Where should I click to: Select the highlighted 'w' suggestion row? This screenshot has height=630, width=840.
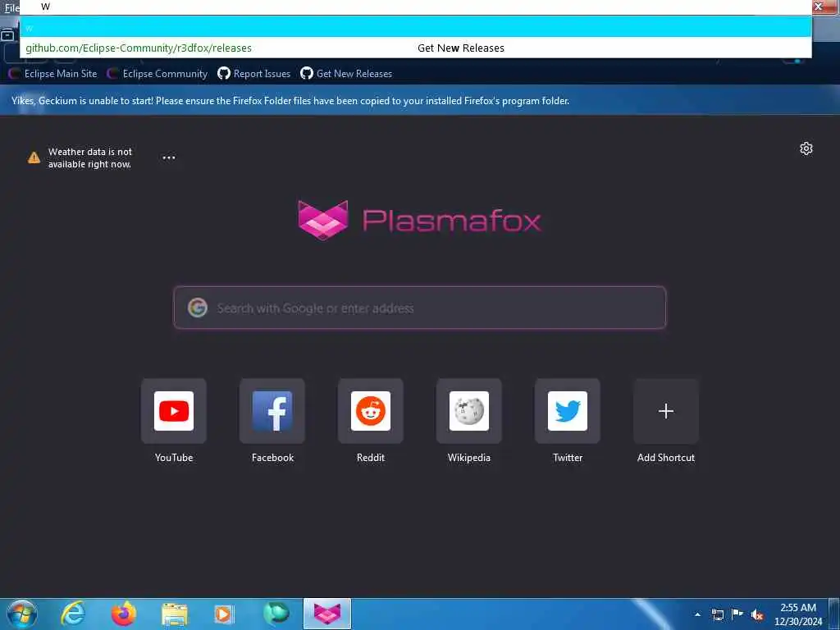coord(416,27)
